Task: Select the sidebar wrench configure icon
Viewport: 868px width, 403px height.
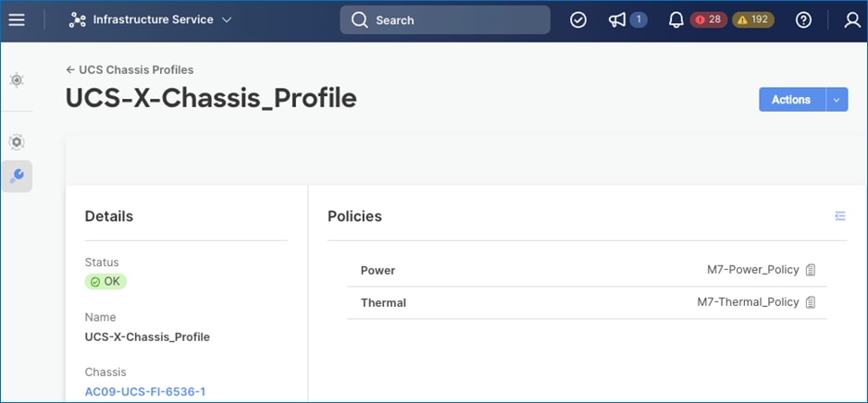Action: (x=17, y=177)
